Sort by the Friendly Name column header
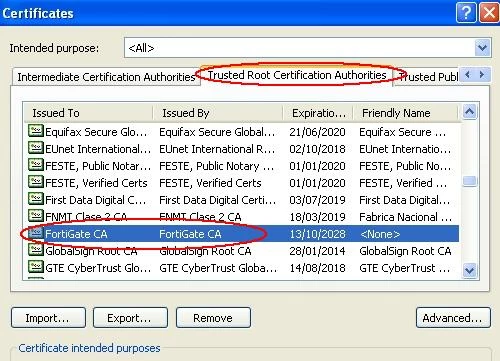This screenshot has width=500, height=361. [405, 113]
